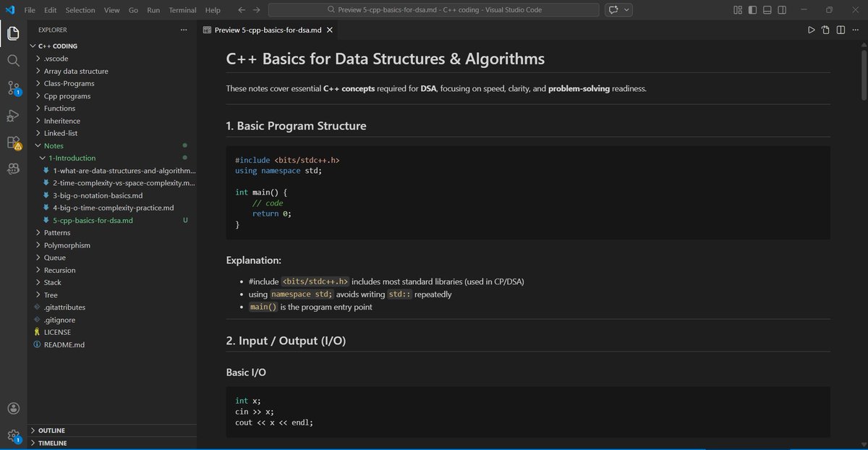868x450 pixels.
Task: Open the Search view in activity bar
Action: pos(13,61)
